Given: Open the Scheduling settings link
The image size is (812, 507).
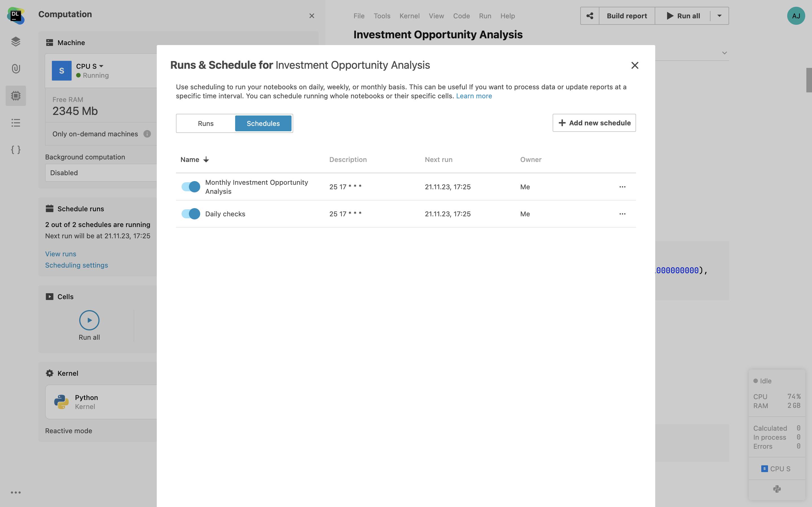Looking at the screenshot, I should tap(76, 265).
